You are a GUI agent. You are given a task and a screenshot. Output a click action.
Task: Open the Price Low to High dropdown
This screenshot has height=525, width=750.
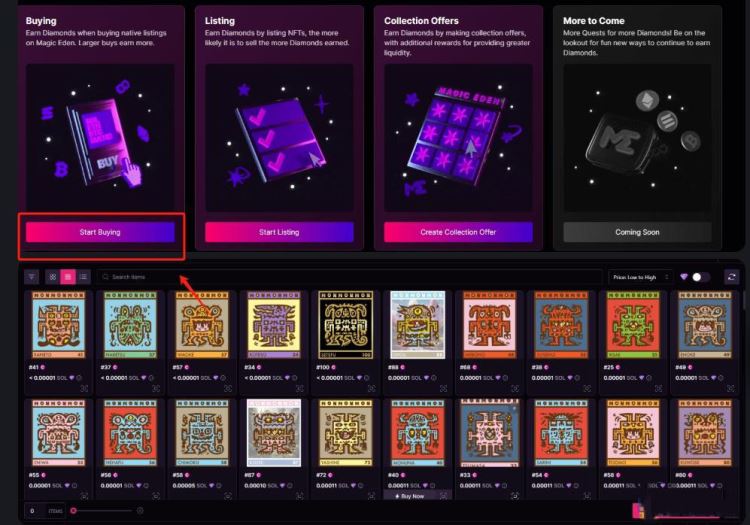[x=640, y=277]
